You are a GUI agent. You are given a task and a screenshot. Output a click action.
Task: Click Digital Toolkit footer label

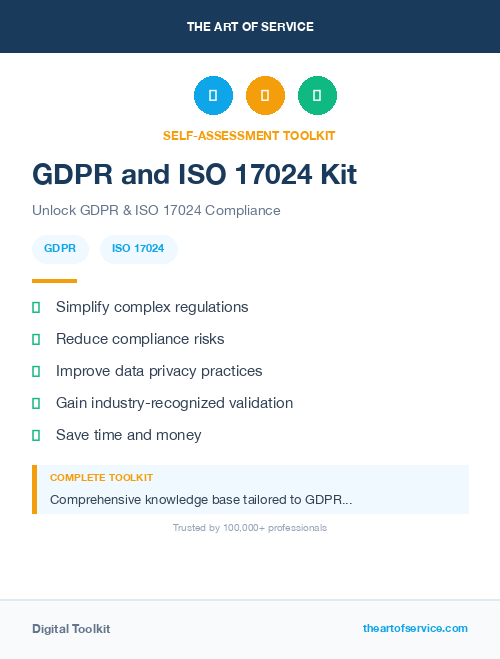(71, 629)
